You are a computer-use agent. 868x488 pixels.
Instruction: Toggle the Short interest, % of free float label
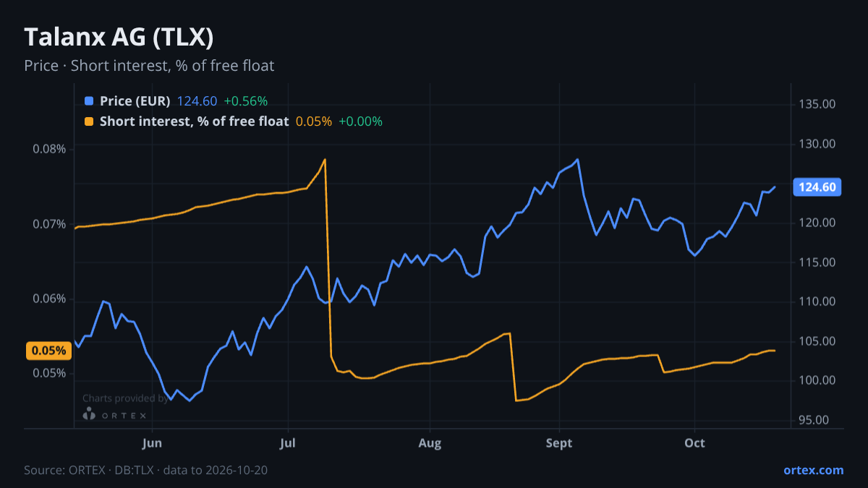click(194, 121)
